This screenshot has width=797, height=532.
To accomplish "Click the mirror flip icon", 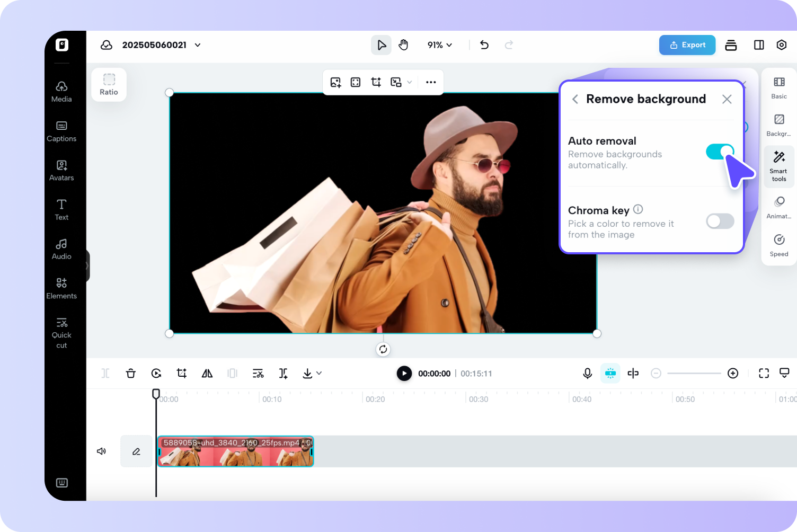I will (207, 374).
